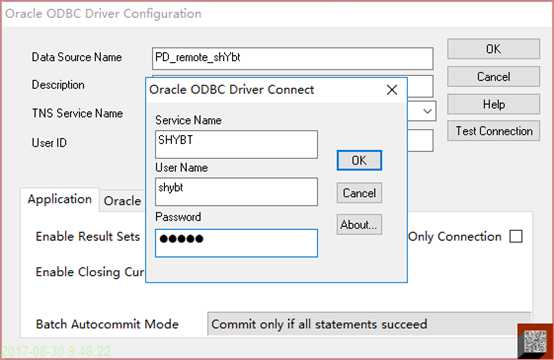Click the Test Connection button
This screenshot has height=360, width=554.
(493, 131)
